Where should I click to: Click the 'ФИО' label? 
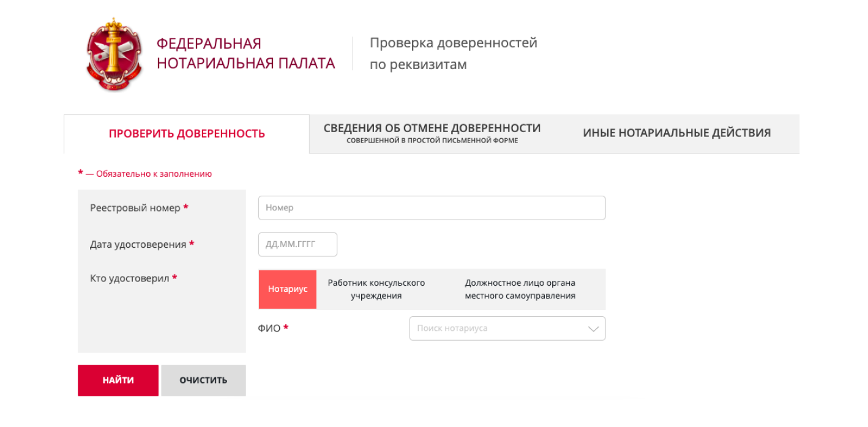pos(269,329)
